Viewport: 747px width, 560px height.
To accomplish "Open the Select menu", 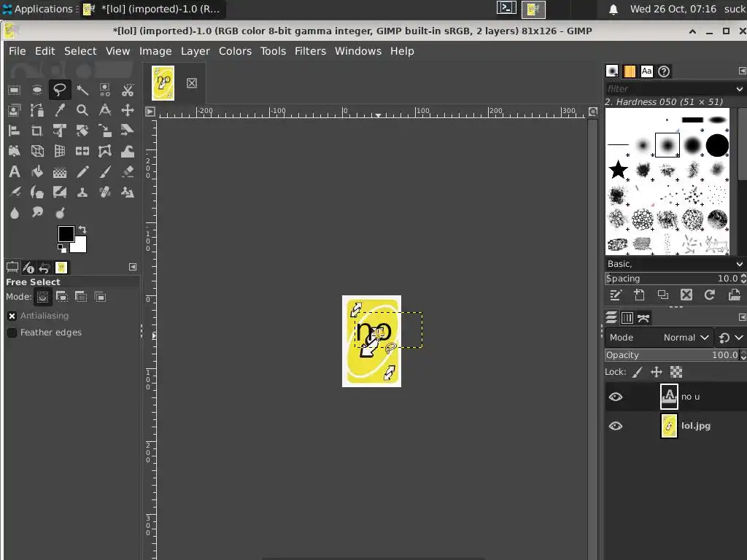I will pyautogui.click(x=80, y=51).
